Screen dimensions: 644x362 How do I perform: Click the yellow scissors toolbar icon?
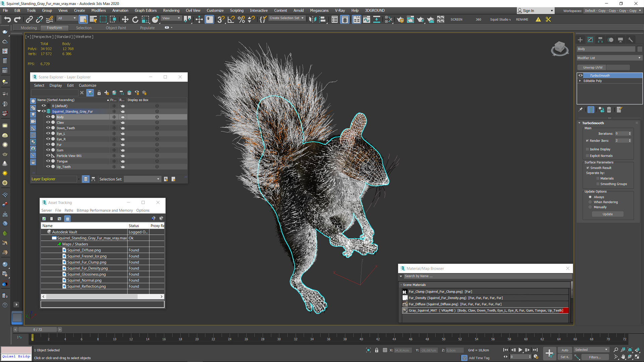pyautogui.click(x=548, y=19)
